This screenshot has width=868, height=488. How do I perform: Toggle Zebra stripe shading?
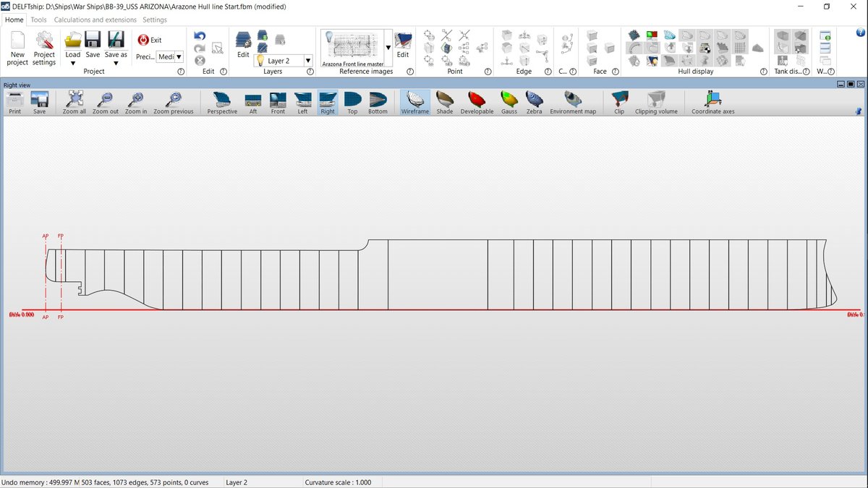534,102
